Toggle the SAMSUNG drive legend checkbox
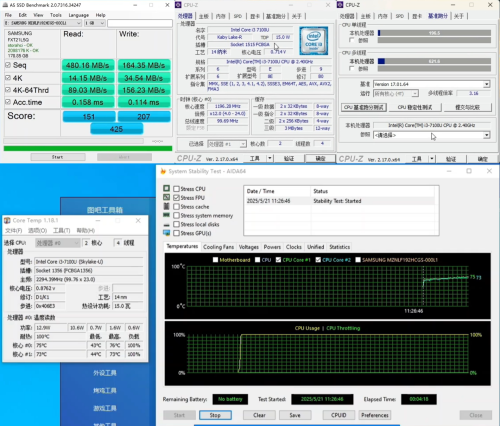The width and height of the screenshot is (500, 426). 358,260
